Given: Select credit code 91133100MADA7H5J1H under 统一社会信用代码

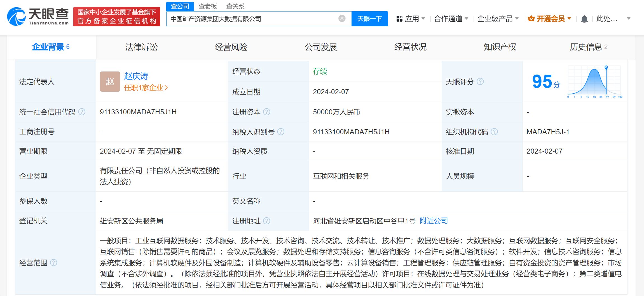Looking at the screenshot, I should click(x=138, y=112).
